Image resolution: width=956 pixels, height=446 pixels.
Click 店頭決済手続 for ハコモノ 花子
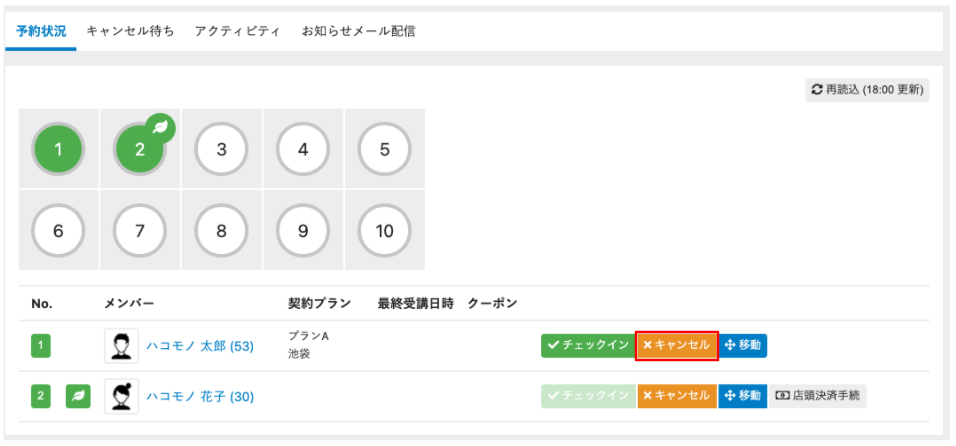tap(819, 396)
